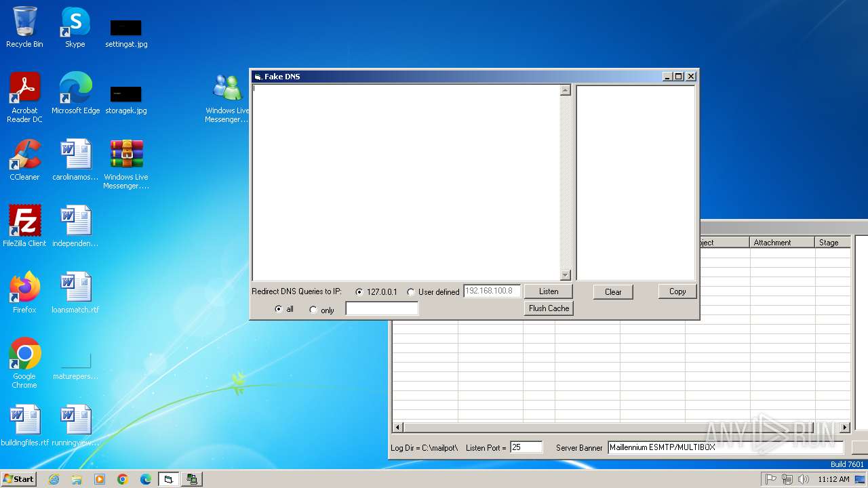Click the Listen Port field showing 25
The width and height of the screenshot is (868, 488).
pos(526,447)
